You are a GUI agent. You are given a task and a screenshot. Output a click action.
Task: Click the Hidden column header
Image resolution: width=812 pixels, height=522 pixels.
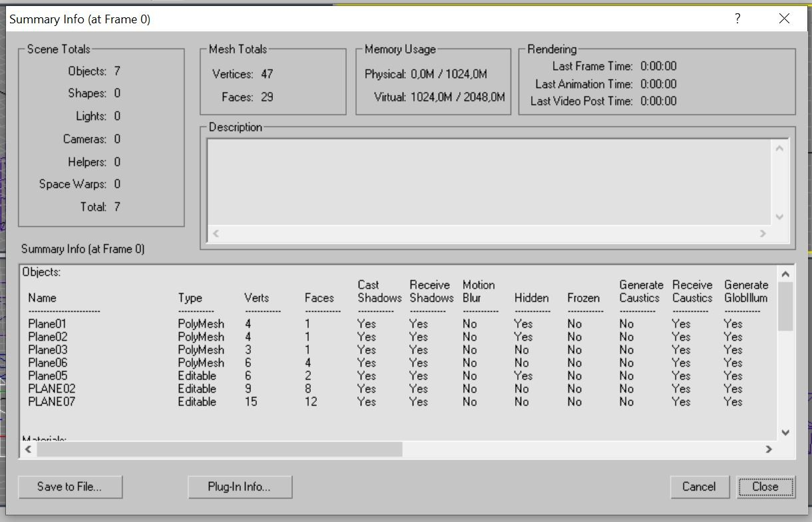pos(531,298)
